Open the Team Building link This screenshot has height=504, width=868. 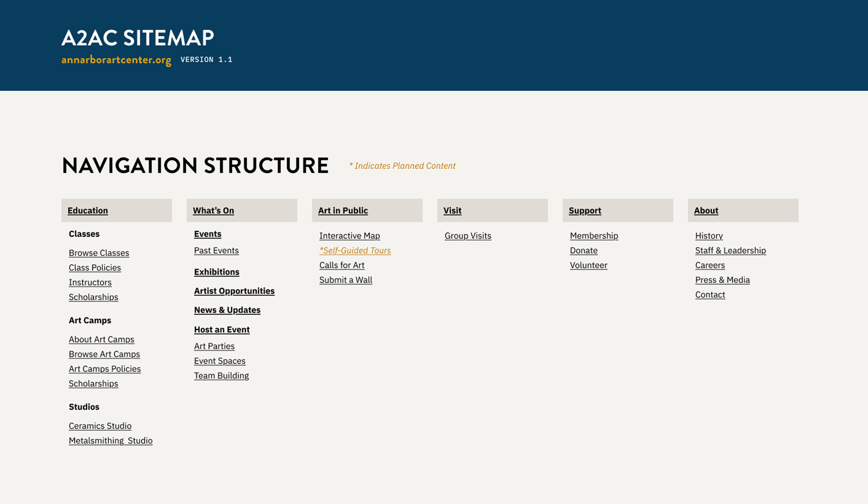click(x=222, y=376)
